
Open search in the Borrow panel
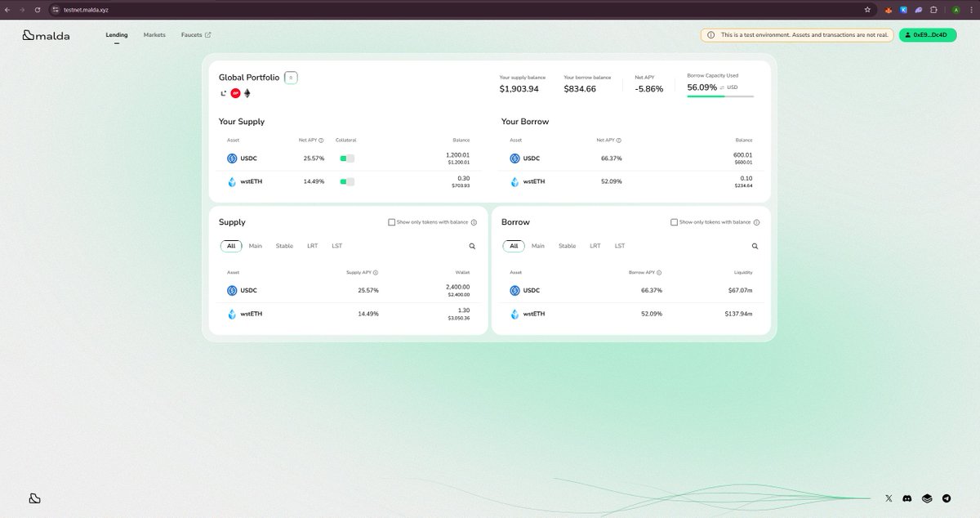pyautogui.click(x=755, y=246)
